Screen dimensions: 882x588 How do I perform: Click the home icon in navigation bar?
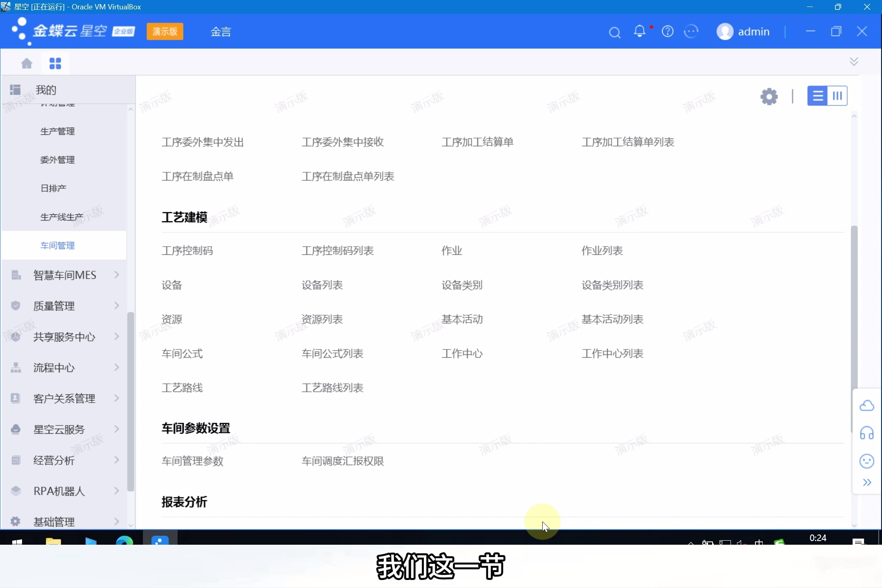click(x=26, y=63)
